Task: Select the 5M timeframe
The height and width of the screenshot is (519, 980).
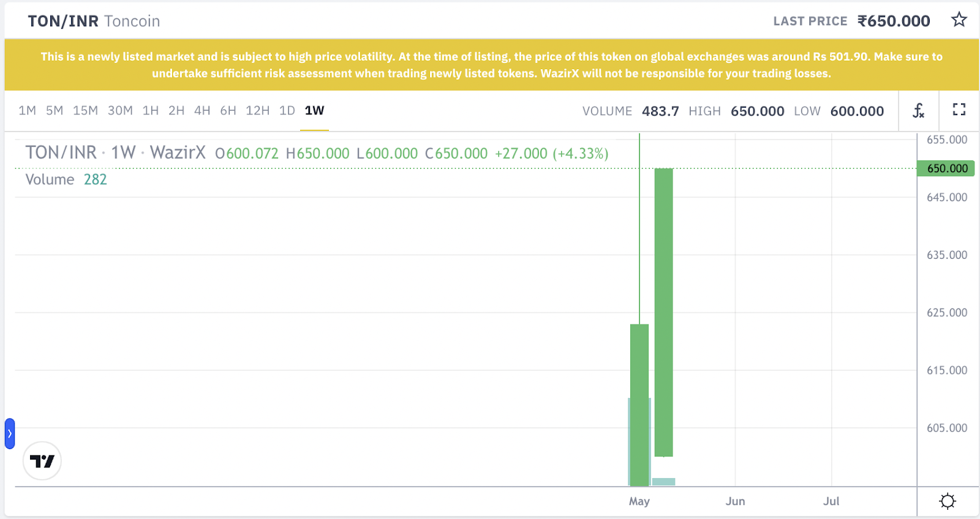Action: click(x=55, y=111)
